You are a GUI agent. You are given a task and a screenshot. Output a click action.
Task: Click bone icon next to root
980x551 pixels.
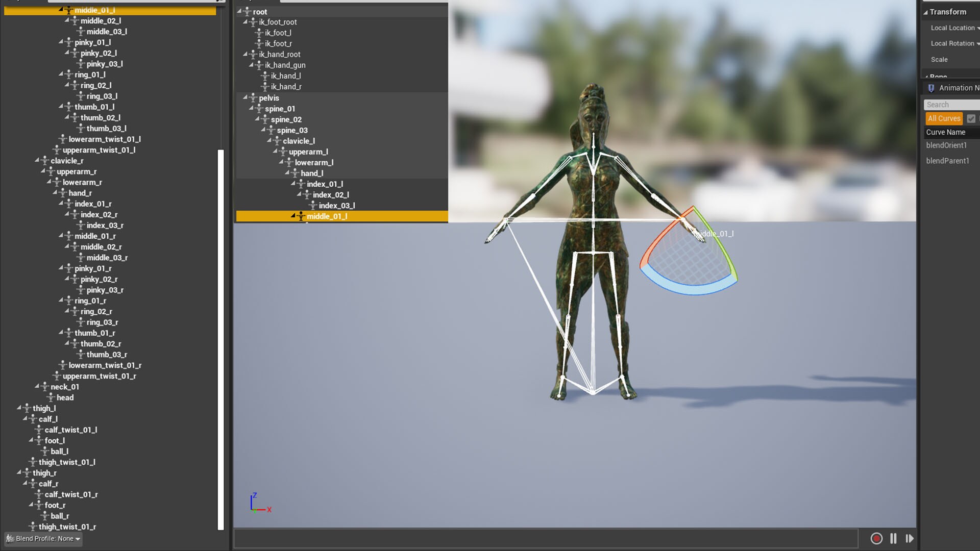tap(247, 12)
